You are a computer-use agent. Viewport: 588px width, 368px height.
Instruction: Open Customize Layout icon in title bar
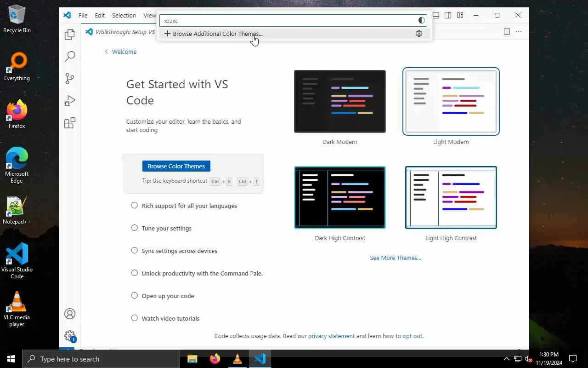click(460, 15)
